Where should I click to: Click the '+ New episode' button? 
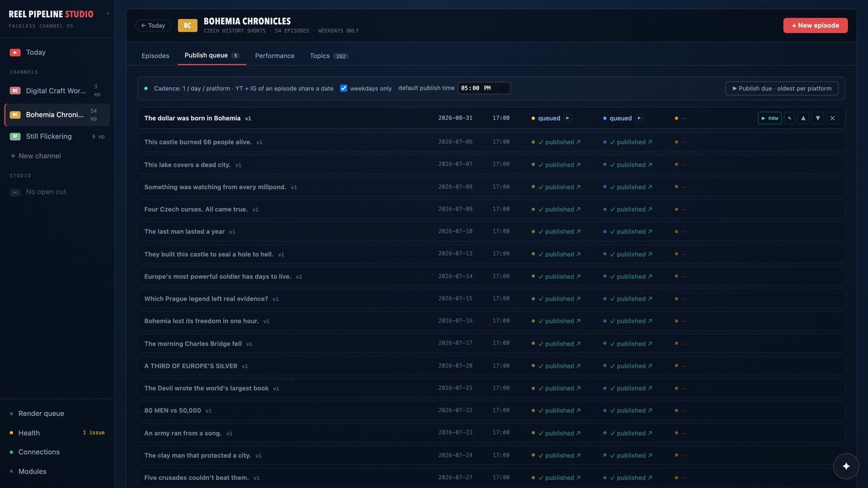pyautogui.click(x=815, y=25)
